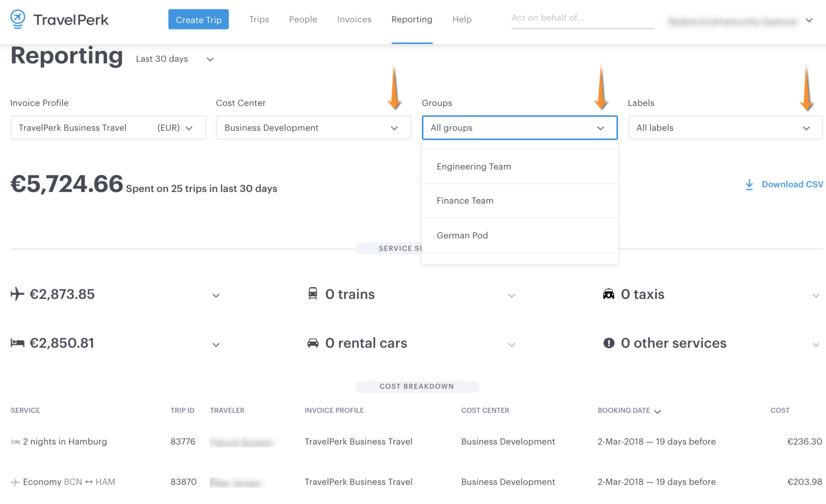Click the blurred user name in header

point(733,21)
